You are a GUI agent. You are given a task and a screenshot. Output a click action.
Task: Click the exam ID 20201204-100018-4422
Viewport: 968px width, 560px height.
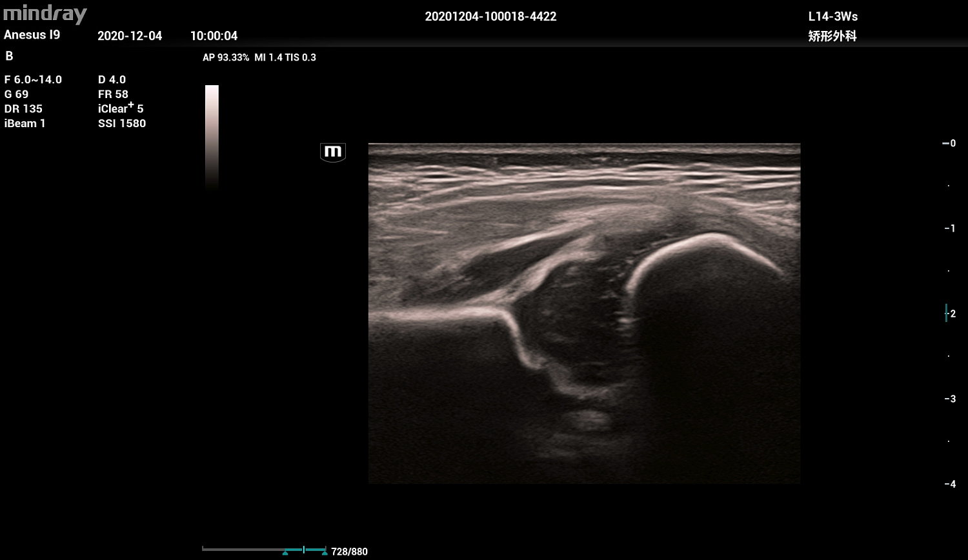[x=490, y=17]
